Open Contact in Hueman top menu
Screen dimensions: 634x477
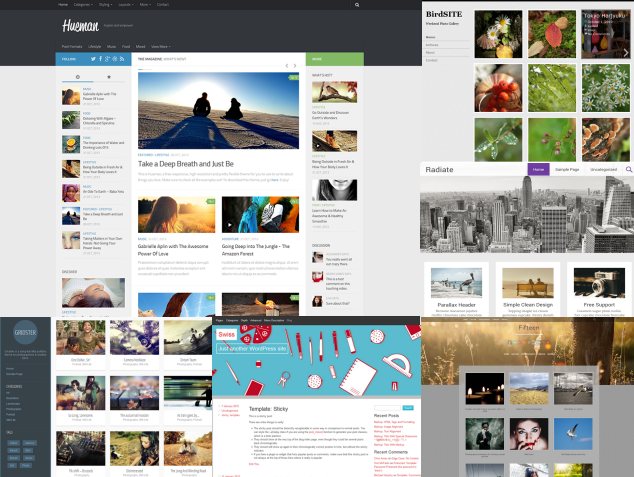pyautogui.click(x=163, y=5)
